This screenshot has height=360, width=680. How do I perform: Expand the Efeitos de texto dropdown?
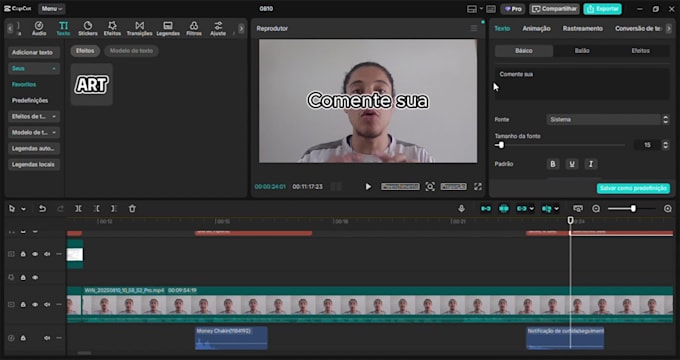33,116
